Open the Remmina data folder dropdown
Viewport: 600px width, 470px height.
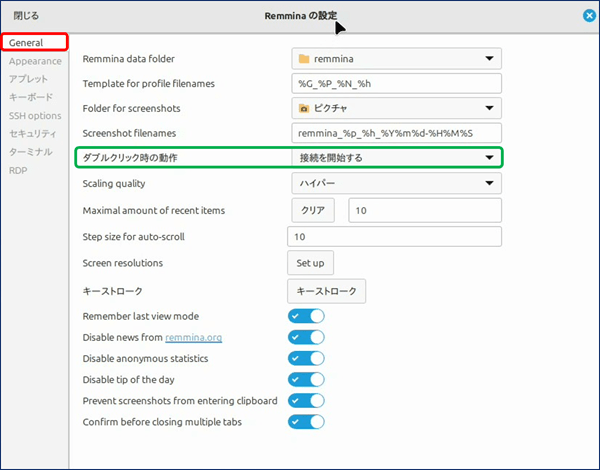click(396, 59)
